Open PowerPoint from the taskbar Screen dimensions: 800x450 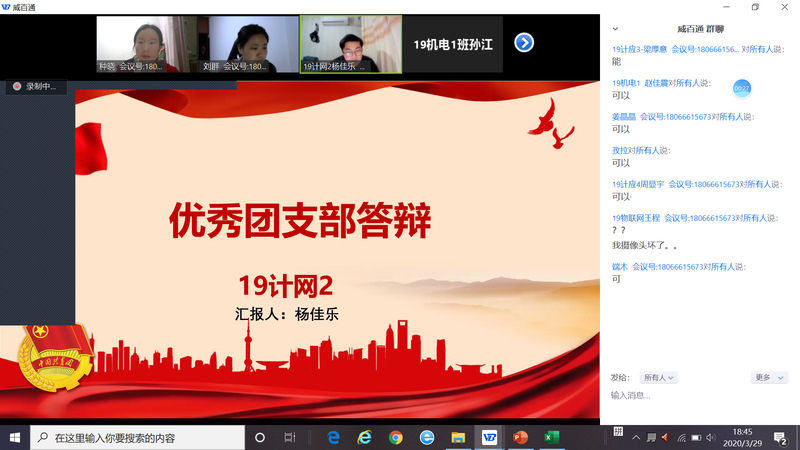(519, 437)
